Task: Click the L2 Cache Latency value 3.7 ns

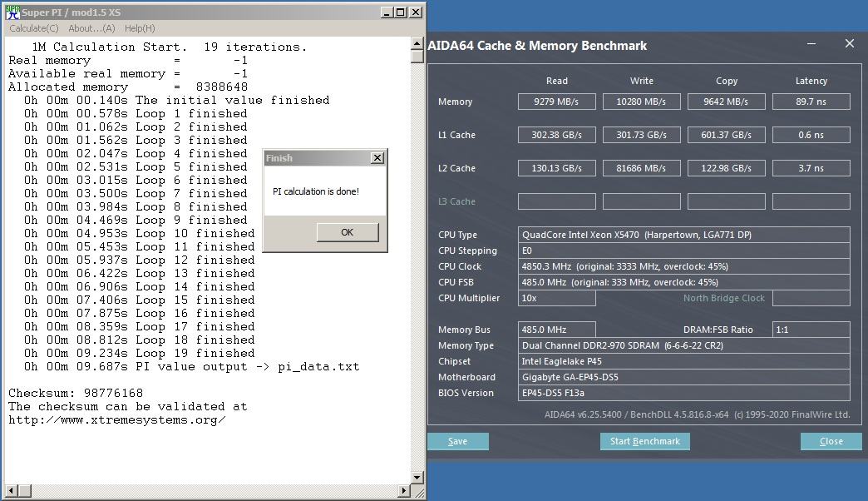Action: (811, 168)
